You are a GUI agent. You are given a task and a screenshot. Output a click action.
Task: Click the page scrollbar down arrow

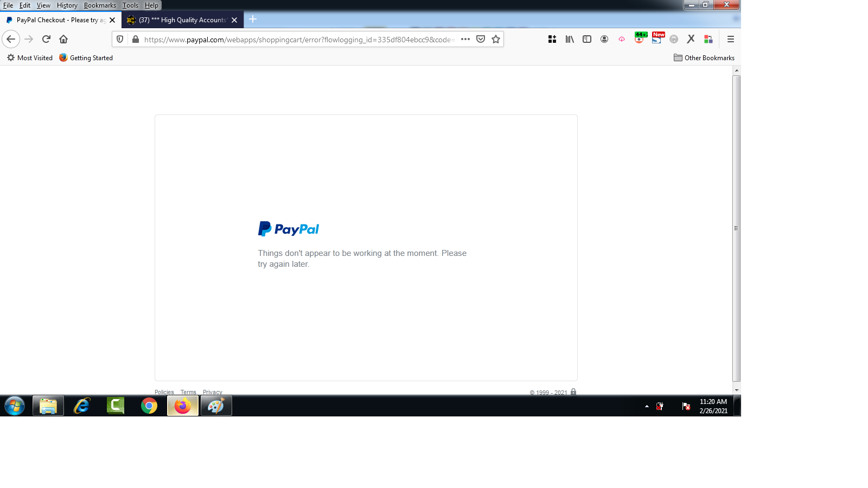click(x=736, y=390)
